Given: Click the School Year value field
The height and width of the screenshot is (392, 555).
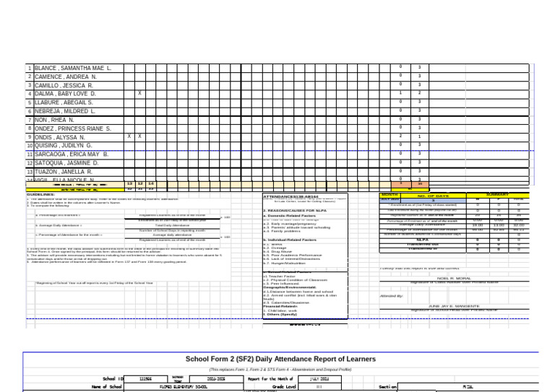Looking at the screenshot, I should [216, 378].
